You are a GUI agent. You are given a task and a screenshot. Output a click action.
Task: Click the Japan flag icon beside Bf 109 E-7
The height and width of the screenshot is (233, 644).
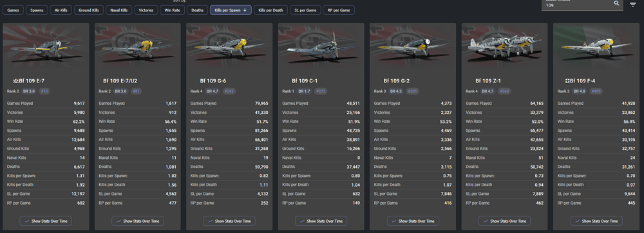point(15,81)
